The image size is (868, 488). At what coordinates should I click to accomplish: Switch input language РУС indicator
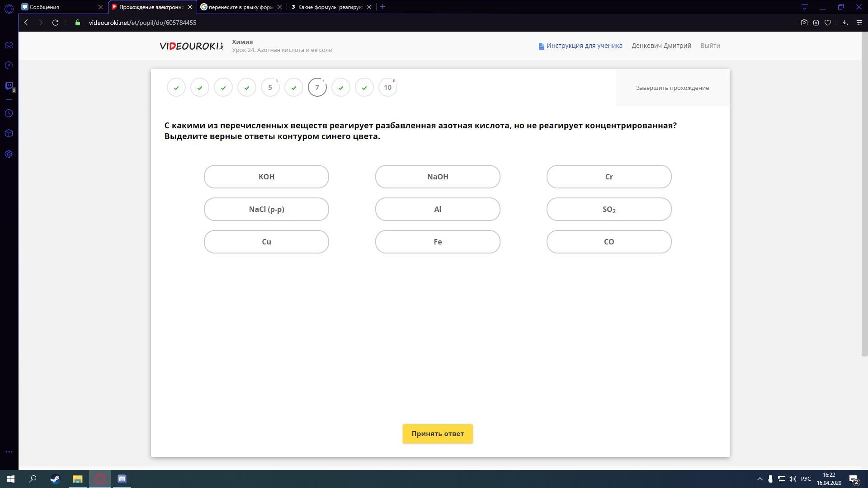[806, 479]
